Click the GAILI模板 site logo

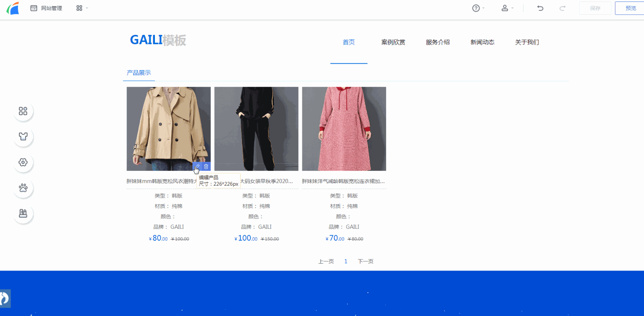[158, 40]
